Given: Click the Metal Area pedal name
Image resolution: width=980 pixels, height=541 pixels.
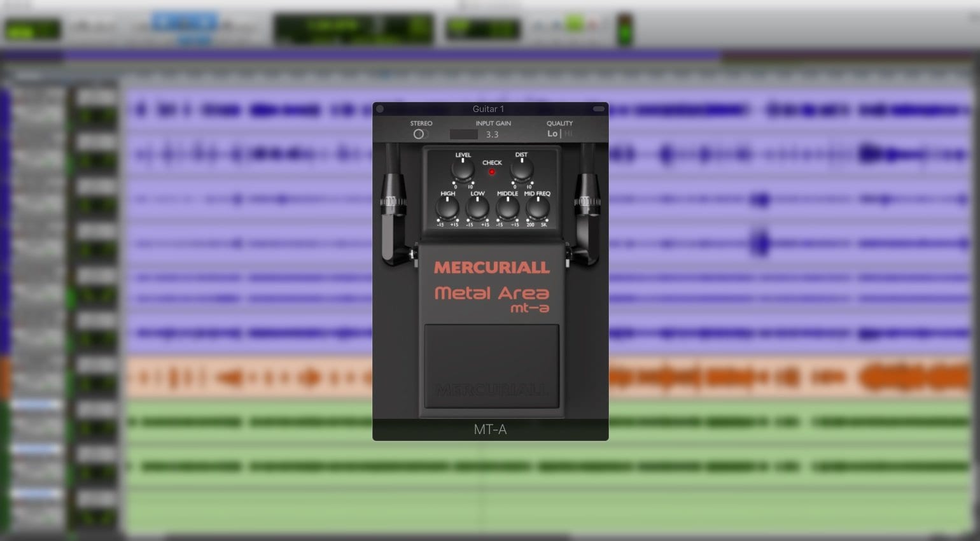Looking at the screenshot, I should (x=491, y=293).
